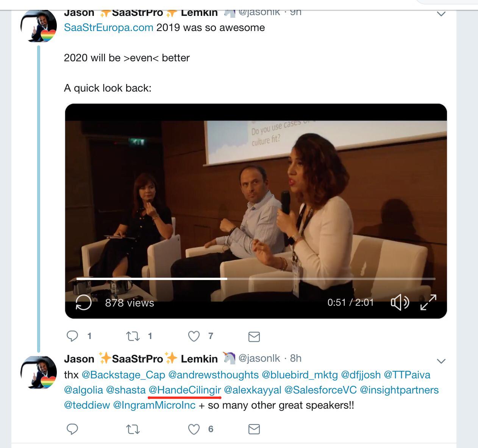Open first tweet's chevron options menu
Viewport: 478px width, 448px height.
pos(441,14)
